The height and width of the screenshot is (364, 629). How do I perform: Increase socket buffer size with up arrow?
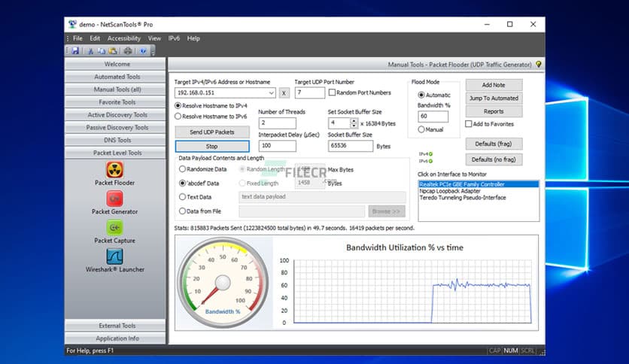coord(354,120)
